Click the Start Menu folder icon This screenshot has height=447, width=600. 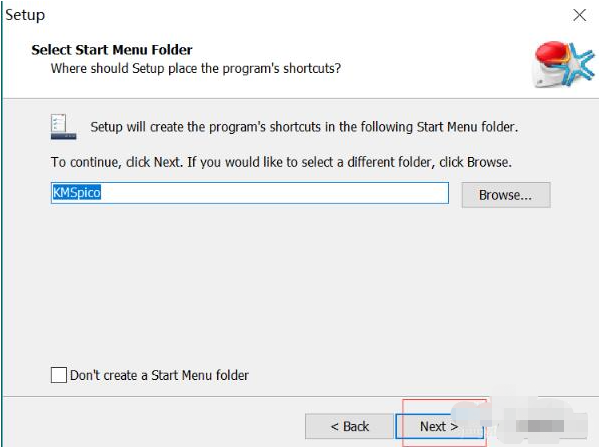pyautogui.click(x=62, y=126)
